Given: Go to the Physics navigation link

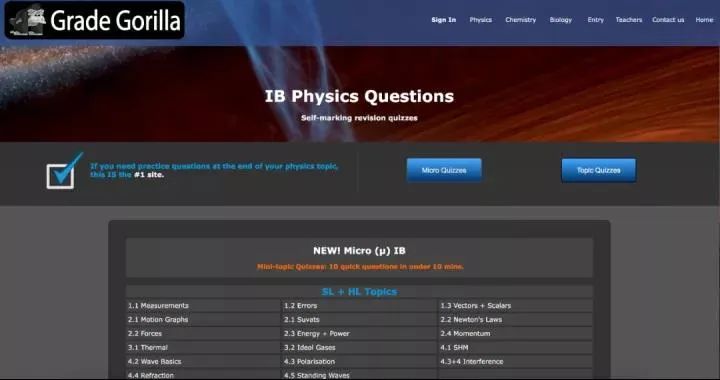Looking at the screenshot, I should pos(480,20).
